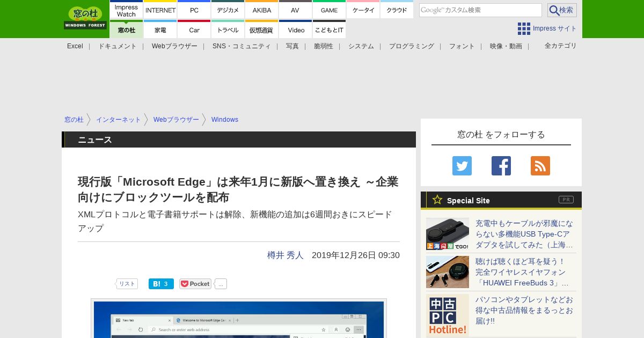Click the date 2019年12月26日 09:30

(x=356, y=255)
